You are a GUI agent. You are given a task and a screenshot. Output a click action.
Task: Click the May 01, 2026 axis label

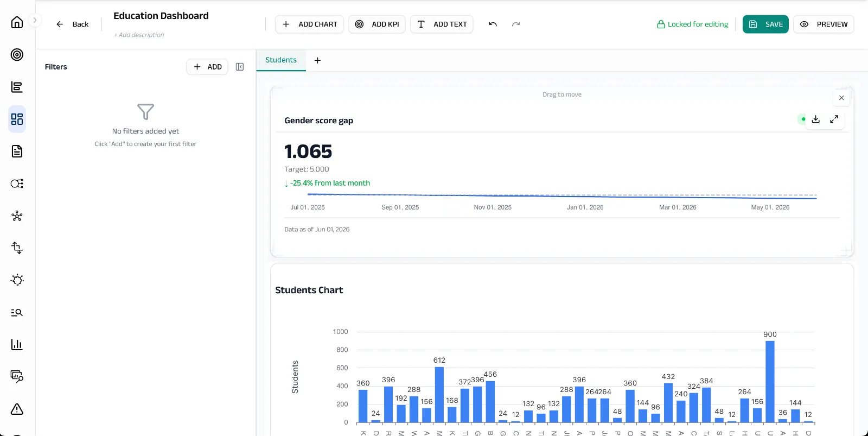770,207
